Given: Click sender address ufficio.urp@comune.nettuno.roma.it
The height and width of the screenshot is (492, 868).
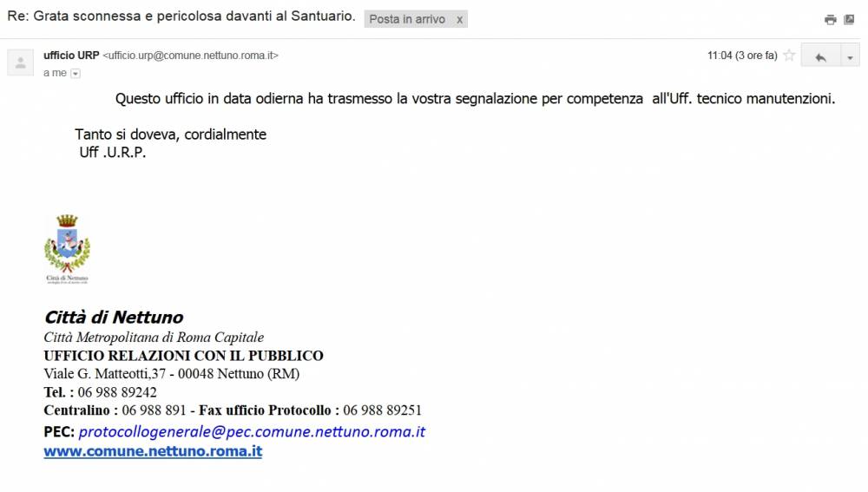Looking at the screenshot, I should coord(190,56).
